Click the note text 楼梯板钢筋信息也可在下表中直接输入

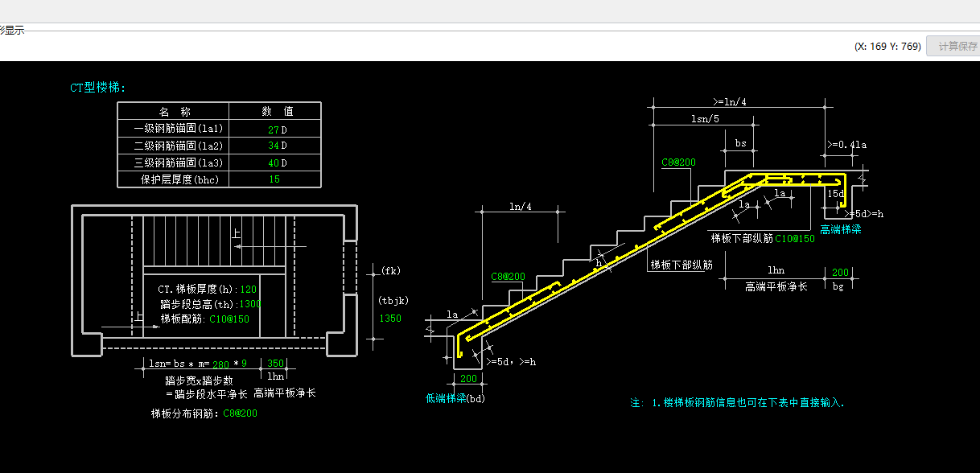point(754,402)
